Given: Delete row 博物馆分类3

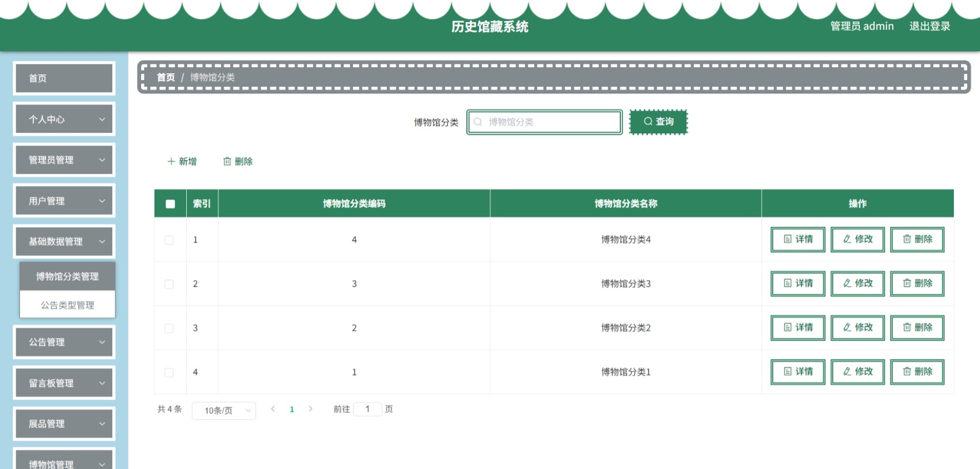Looking at the screenshot, I should pyautogui.click(x=917, y=283).
